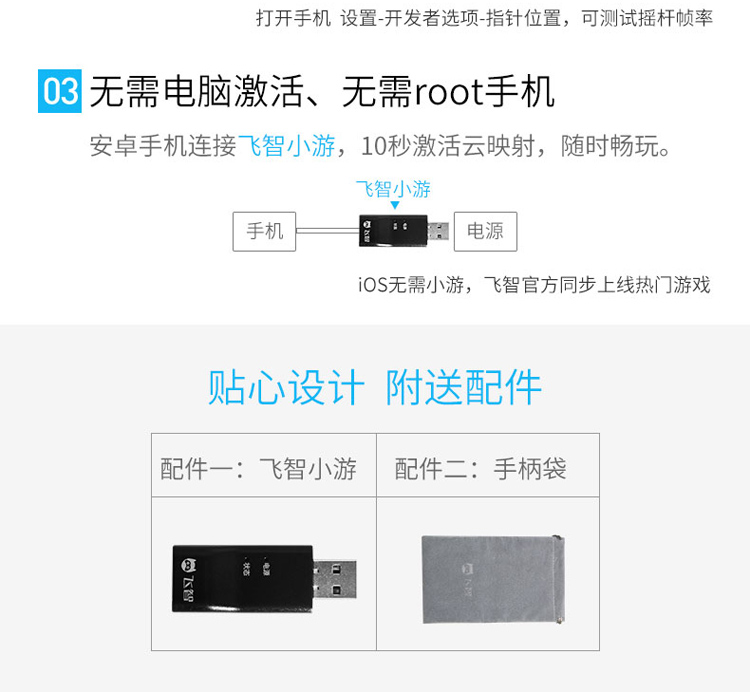Click the 贴心设计 附送配件 heading
This screenshot has width=750, height=692.
click(375, 387)
